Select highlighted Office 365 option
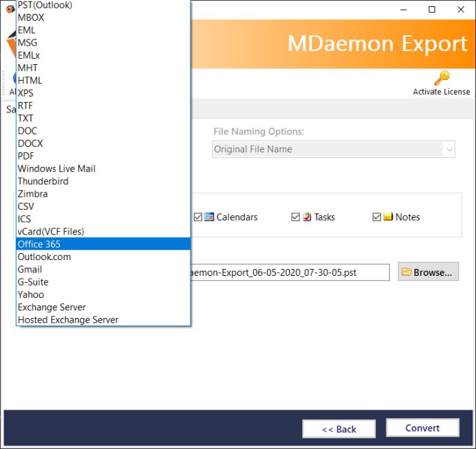Screen dimensions: 476x449 (x=103, y=244)
